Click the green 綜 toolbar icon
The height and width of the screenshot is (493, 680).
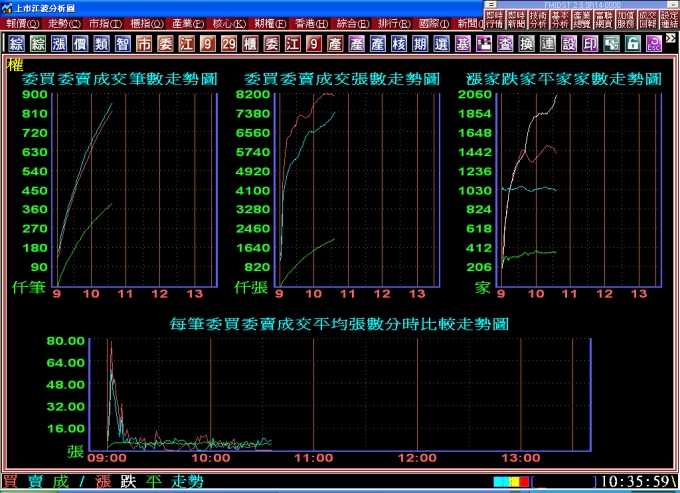pyautogui.click(x=38, y=44)
